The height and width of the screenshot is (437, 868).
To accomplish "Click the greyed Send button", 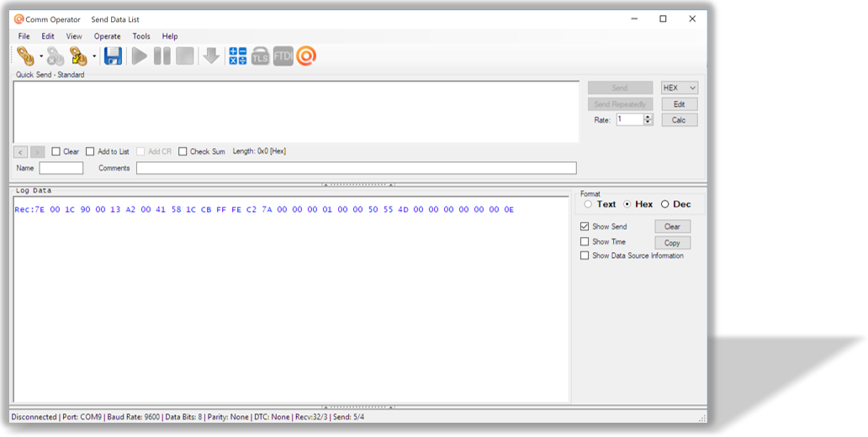I will coord(620,87).
